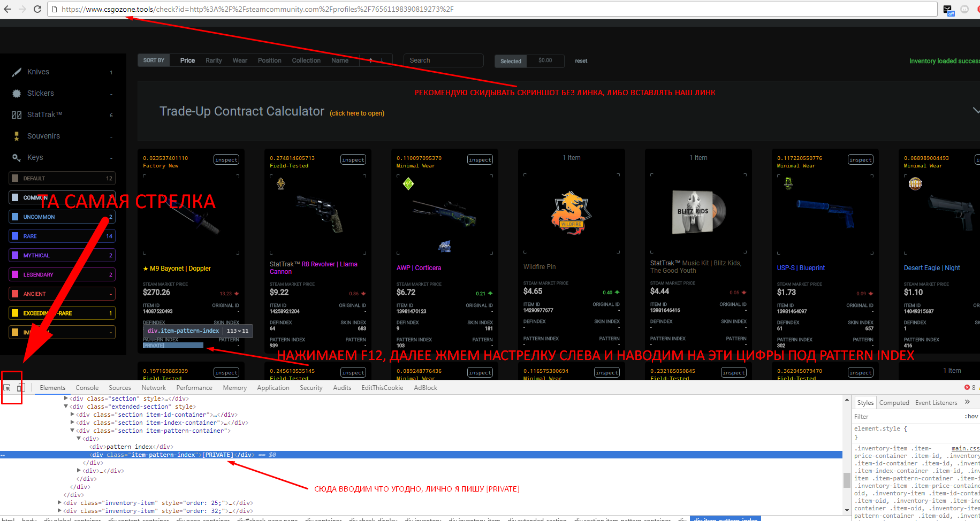Toggle the RARE rarity filter
The width and height of the screenshot is (980, 521).
tap(62, 236)
